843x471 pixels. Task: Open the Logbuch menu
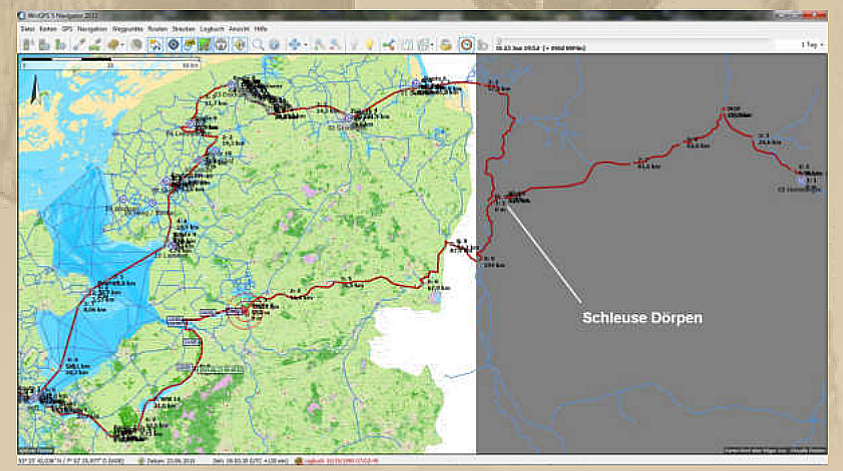click(213, 29)
